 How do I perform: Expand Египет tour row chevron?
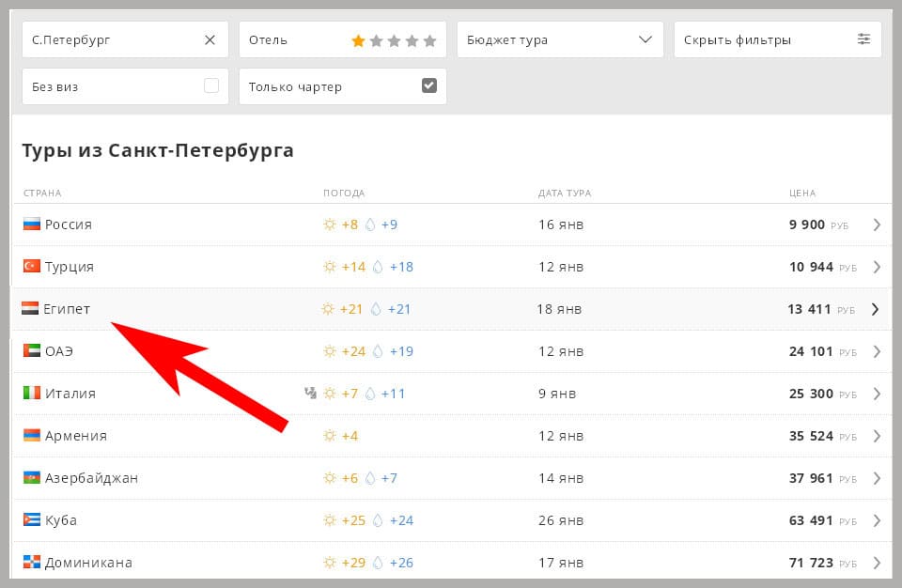(x=875, y=309)
